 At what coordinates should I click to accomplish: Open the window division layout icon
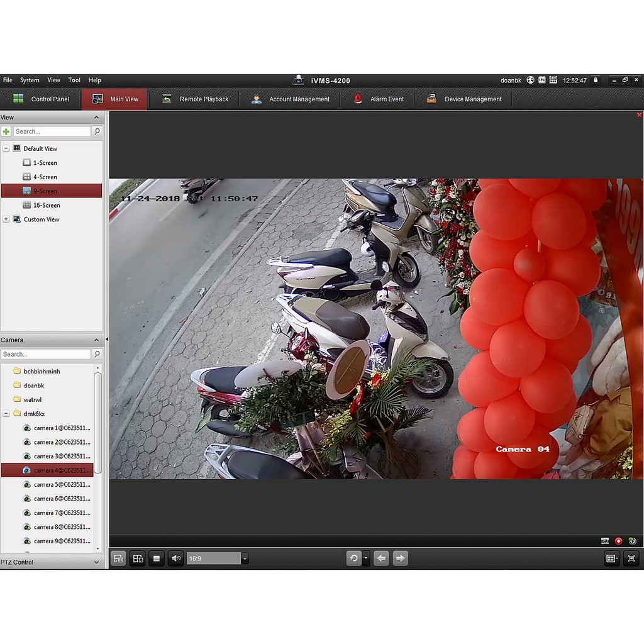(x=611, y=558)
